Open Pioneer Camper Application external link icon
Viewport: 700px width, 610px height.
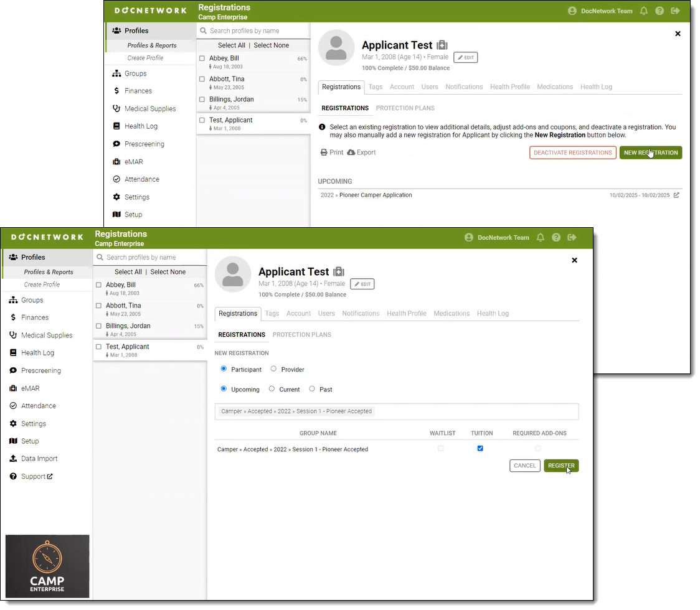click(x=676, y=195)
